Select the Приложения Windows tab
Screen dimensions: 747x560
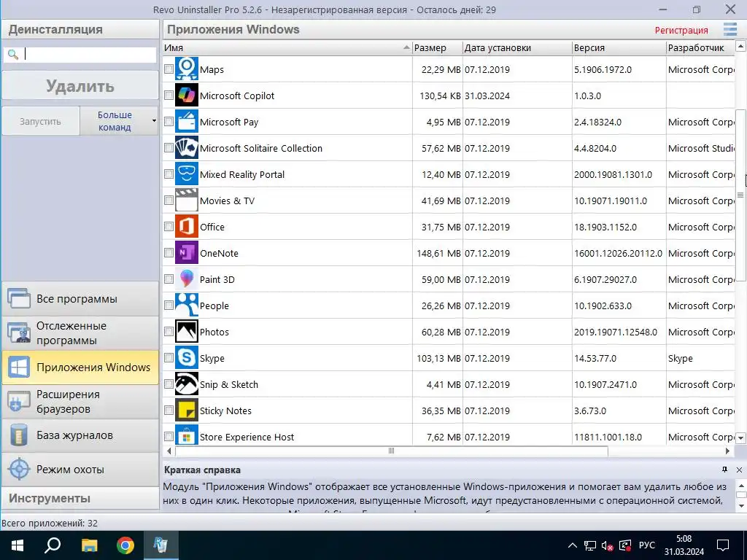pyautogui.click(x=80, y=367)
